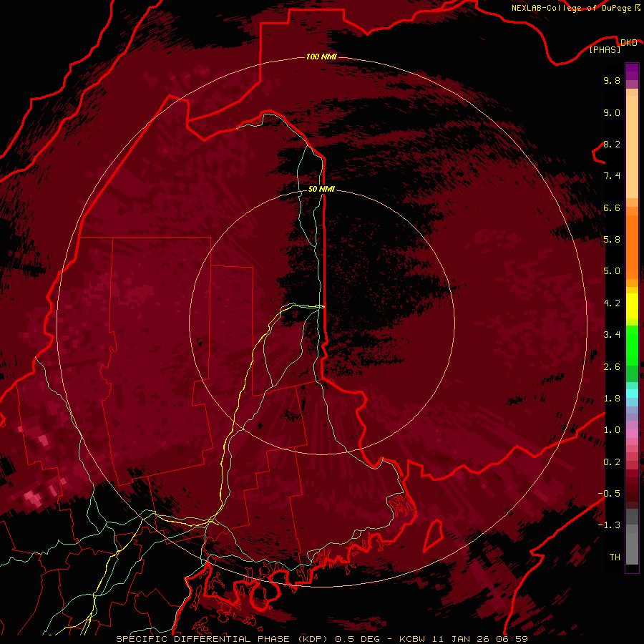Click the SPECIFIC DIFFERENTIAL PHASE (KDP) caption text
The image size is (644, 644).
pos(223,639)
